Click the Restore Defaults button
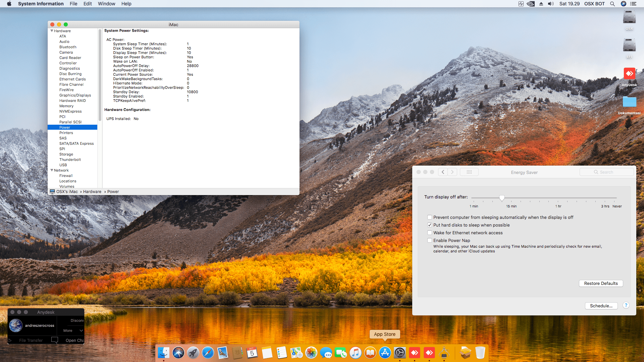 coord(600,283)
